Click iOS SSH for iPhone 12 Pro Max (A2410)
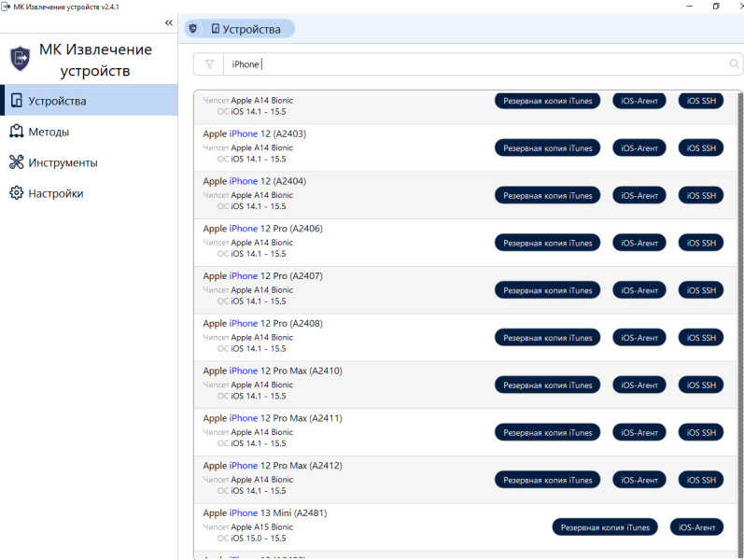744x560 pixels. [x=701, y=385]
